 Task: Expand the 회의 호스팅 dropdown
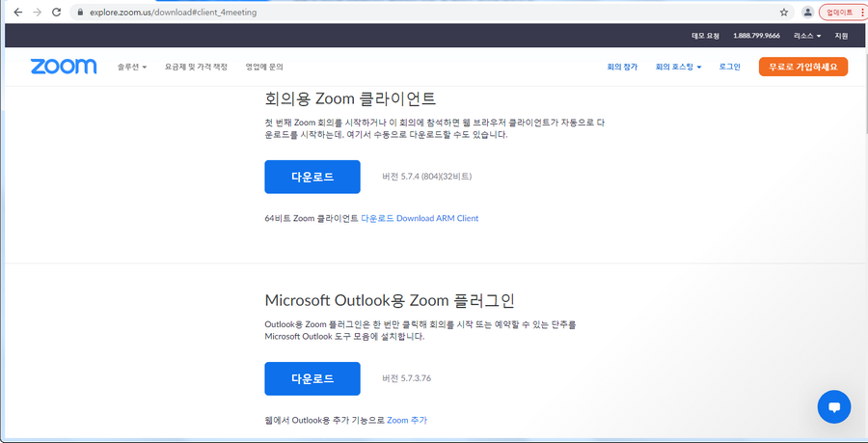678,67
